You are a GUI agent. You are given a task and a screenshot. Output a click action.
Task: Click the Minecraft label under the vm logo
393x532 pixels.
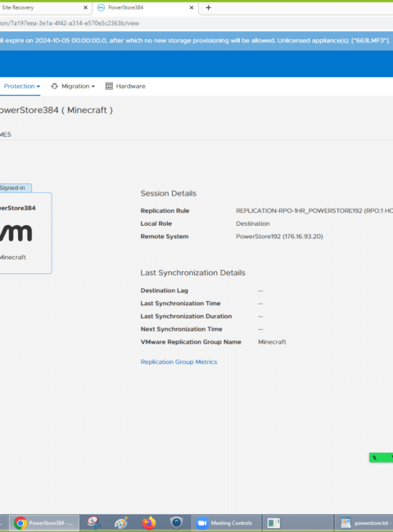(x=13, y=257)
